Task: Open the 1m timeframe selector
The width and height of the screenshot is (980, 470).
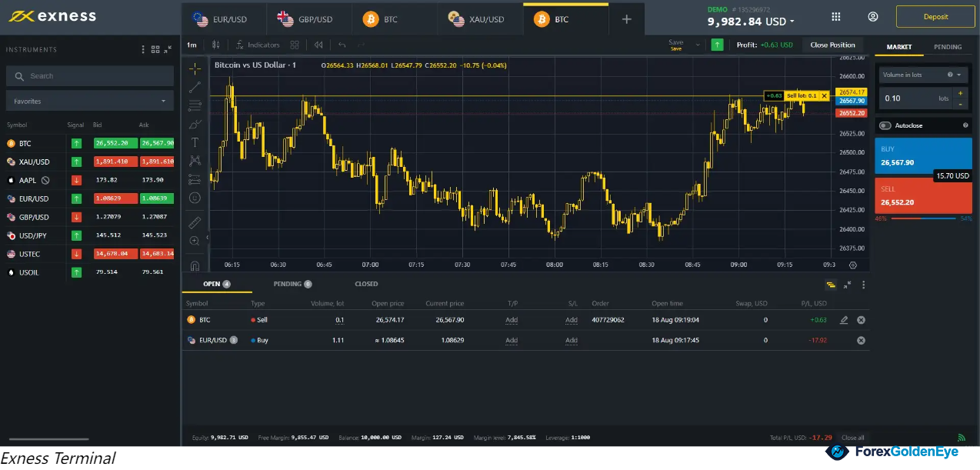Action: (192, 45)
